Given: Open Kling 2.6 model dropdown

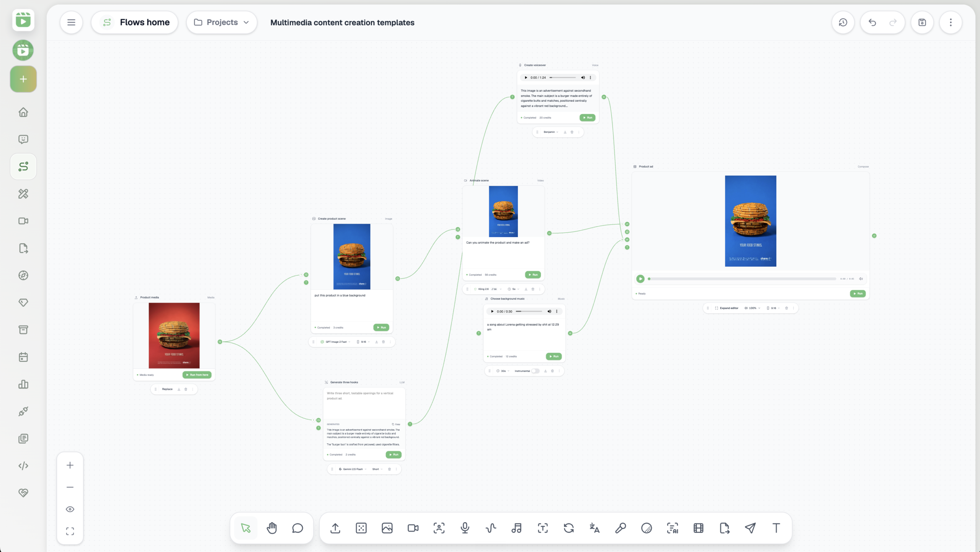Looking at the screenshot, I should pyautogui.click(x=488, y=289).
